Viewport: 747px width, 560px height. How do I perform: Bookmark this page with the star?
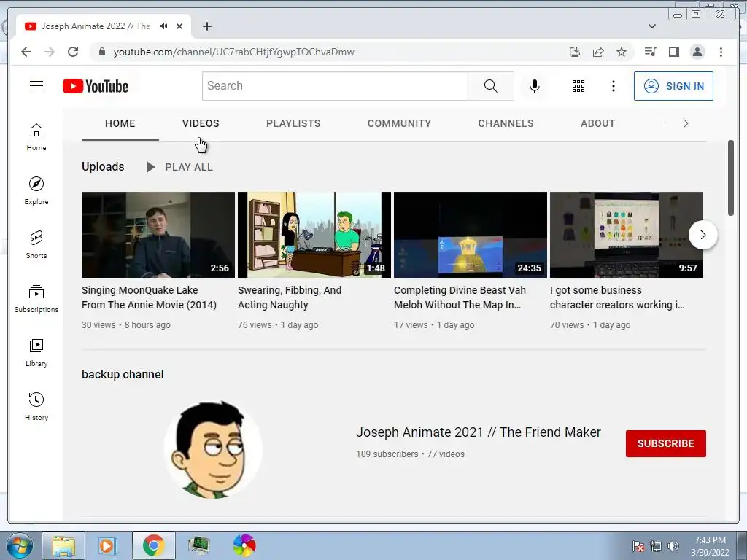pos(622,52)
